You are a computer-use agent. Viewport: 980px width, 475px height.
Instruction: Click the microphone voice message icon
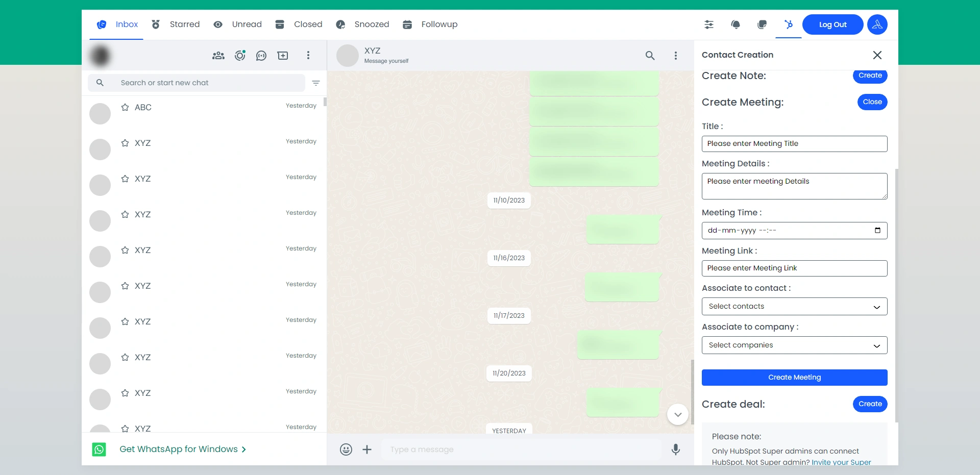pyautogui.click(x=675, y=449)
